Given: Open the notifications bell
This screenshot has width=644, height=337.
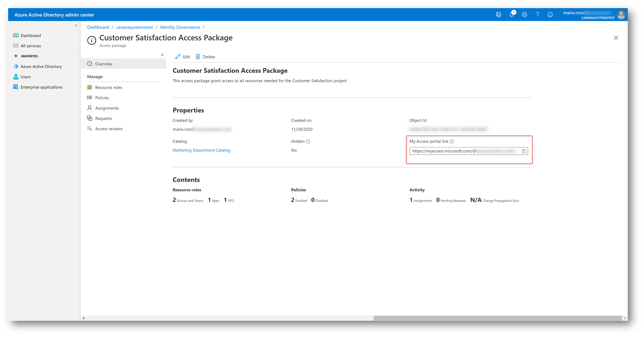Looking at the screenshot, I should [x=512, y=14].
